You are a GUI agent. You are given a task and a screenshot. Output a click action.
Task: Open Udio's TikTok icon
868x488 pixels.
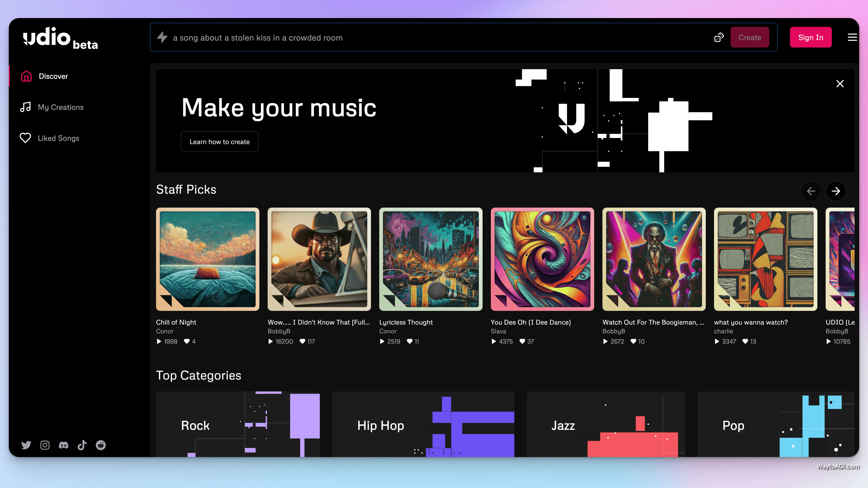[82, 445]
